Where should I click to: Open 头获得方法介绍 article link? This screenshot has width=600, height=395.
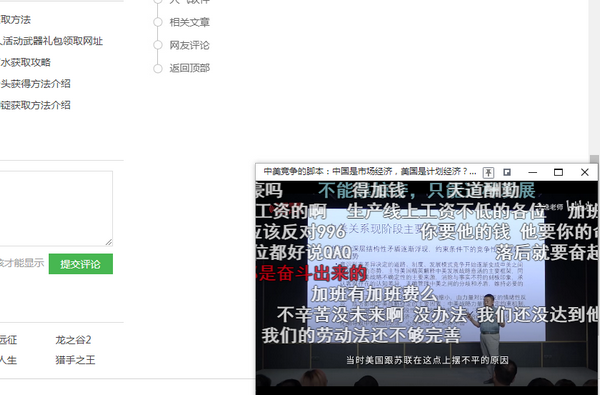click(35, 84)
